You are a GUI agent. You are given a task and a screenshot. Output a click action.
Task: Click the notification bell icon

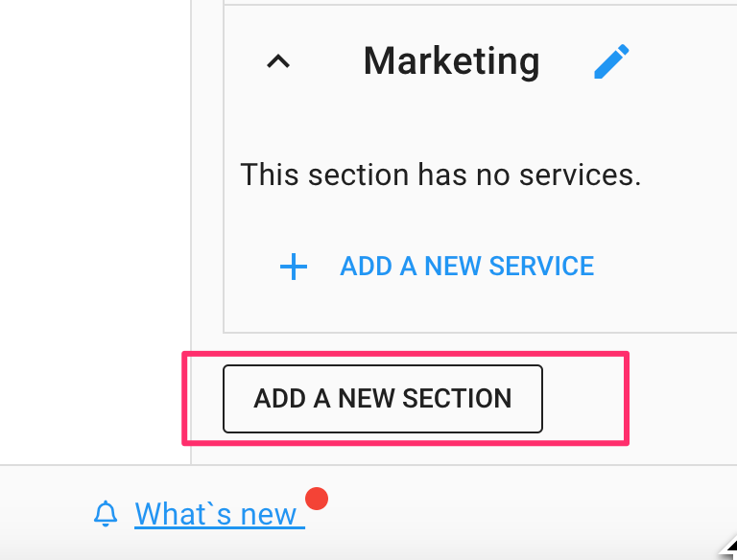[106, 515]
